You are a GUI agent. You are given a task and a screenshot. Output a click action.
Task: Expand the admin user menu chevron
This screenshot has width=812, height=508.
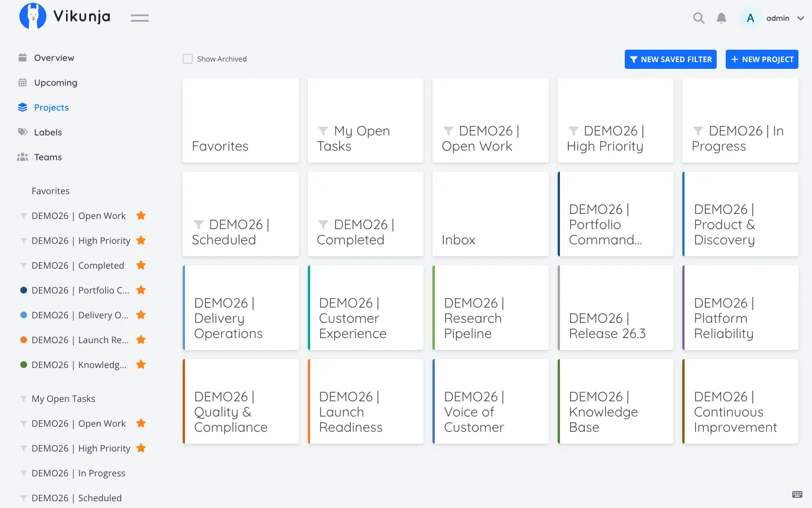click(x=801, y=18)
